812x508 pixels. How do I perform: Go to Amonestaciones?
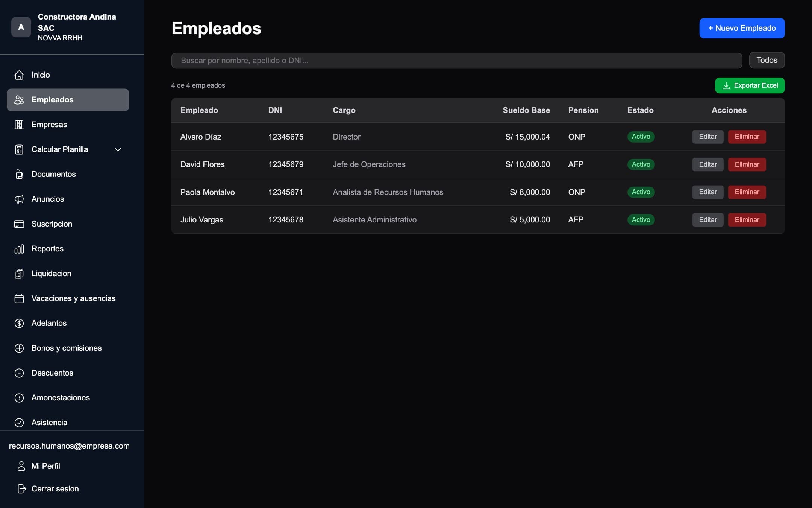[68, 398]
